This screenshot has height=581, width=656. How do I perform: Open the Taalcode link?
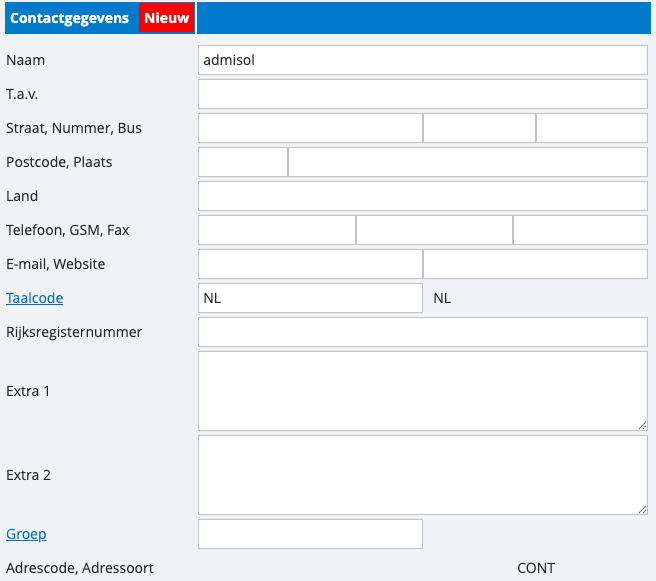click(34, 298)
